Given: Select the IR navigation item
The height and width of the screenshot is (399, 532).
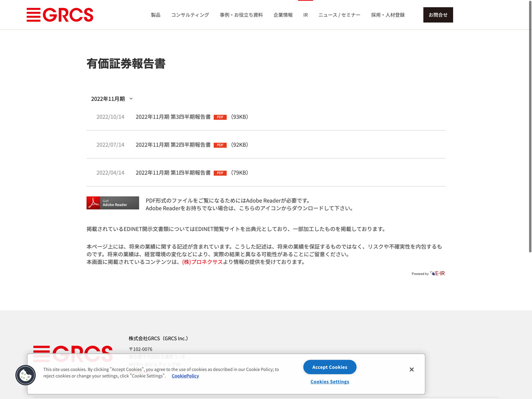Looking at the screenshot, I should coord(305,15).
